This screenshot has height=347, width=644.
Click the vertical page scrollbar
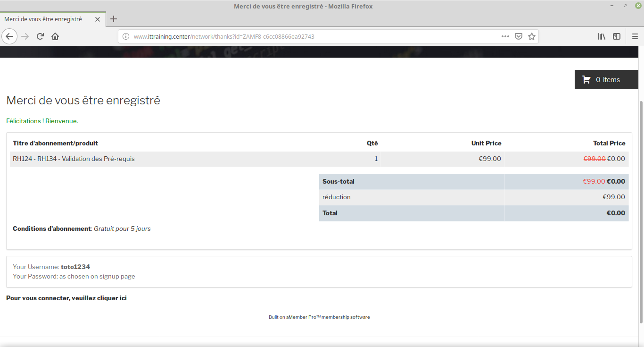pos(641,212)
